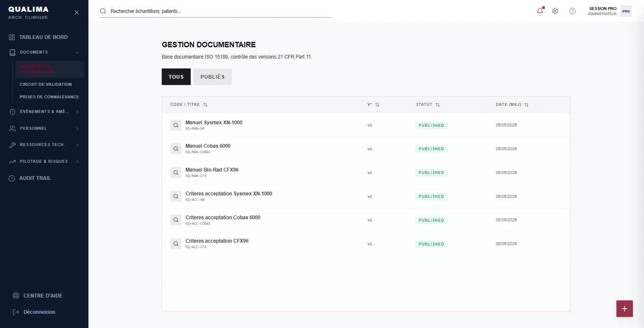Click Published badge of Manuel Bio-Rad CFX96
The width and height of the screenshot is (644, 328).
click(x=431, y=173)
